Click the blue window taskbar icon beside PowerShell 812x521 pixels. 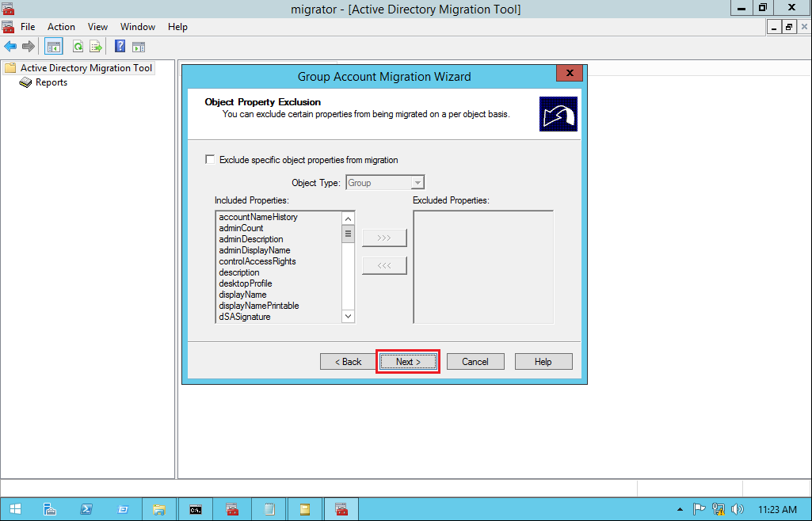coord(123,510)
